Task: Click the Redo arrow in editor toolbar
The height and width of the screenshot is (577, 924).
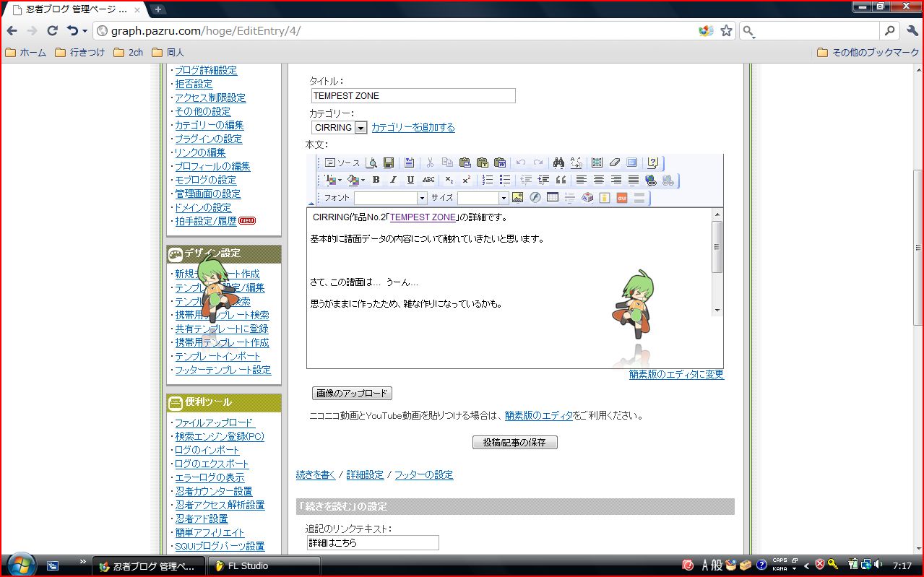Action: [537, 163]
